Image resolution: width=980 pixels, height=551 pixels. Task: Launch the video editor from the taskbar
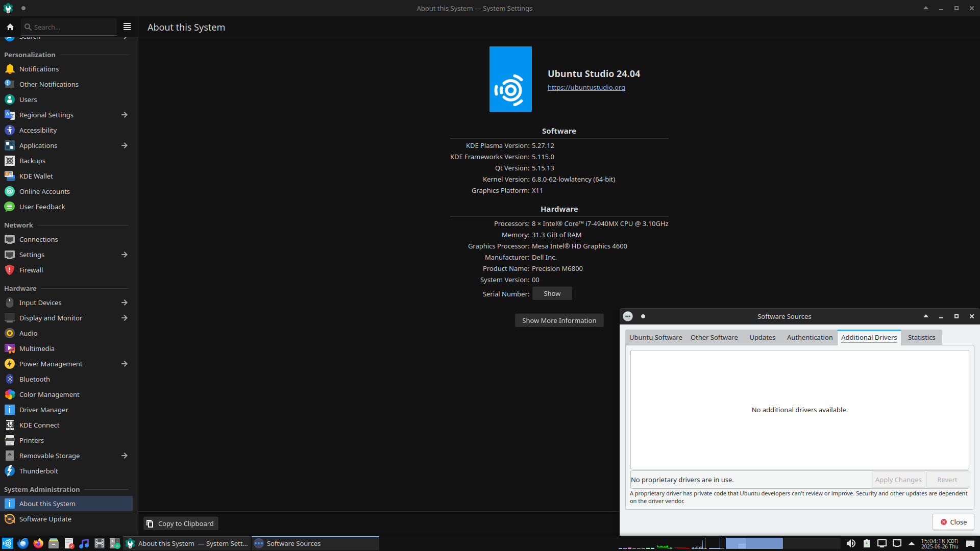pos(100,543)
